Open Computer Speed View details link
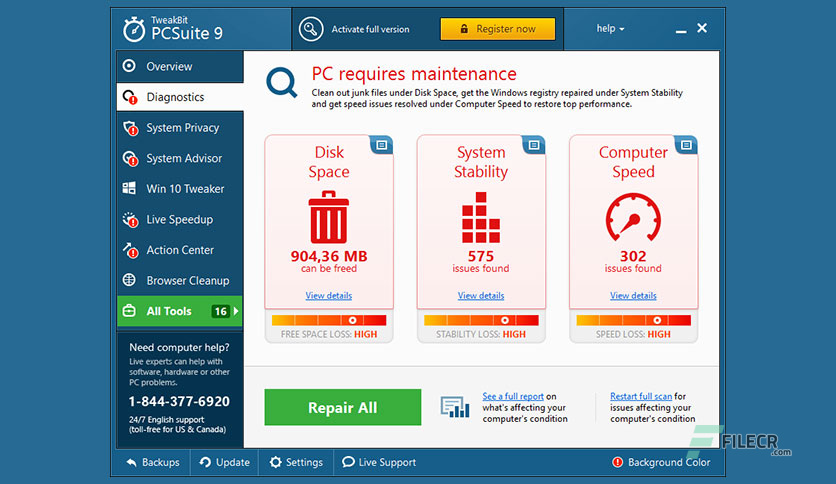836x484 pixels. coord(633,295)
